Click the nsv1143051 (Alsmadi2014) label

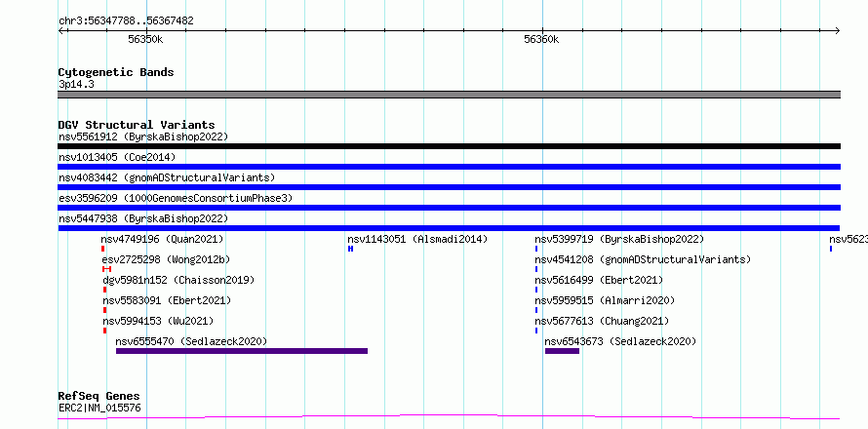click(x=418, y=239)
